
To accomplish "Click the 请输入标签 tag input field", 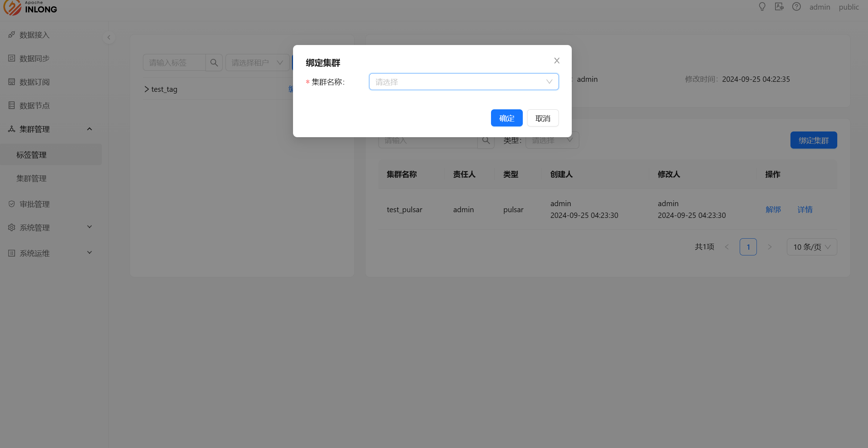I will tap(174, 63).
